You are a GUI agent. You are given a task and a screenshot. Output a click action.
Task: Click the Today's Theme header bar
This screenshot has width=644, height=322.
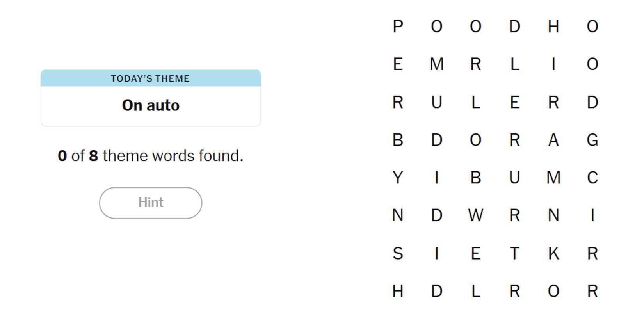[x=151, y=78]
